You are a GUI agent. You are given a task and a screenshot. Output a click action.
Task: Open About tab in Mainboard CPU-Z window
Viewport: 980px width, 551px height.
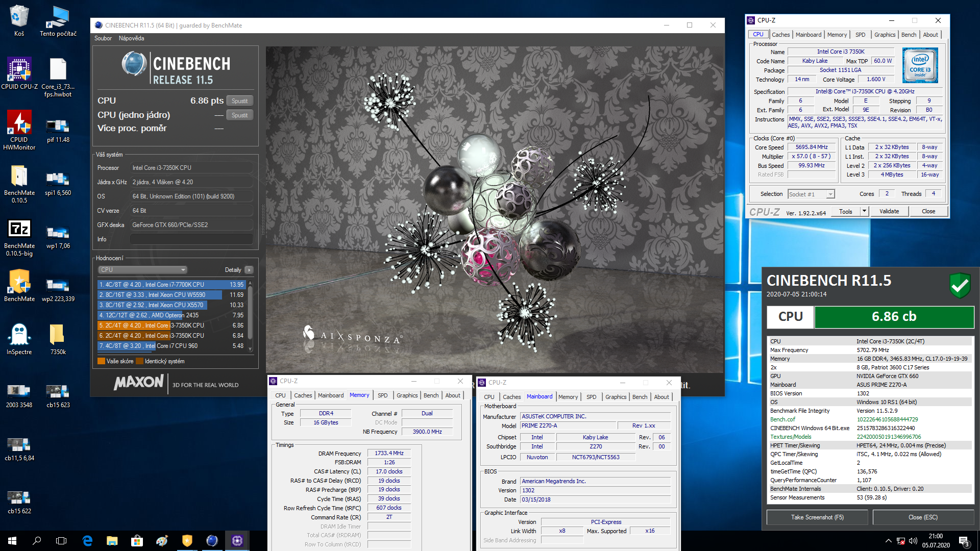point(661,397)
